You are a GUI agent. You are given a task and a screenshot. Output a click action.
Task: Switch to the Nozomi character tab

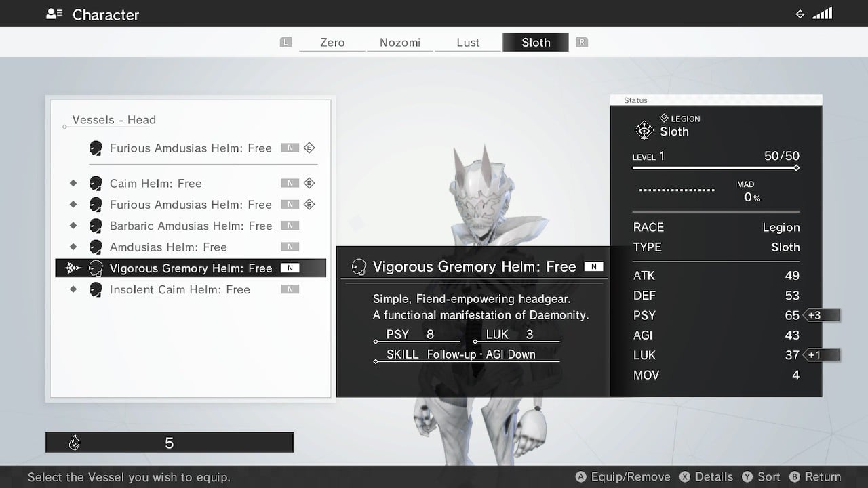click(x=400, y=42)
